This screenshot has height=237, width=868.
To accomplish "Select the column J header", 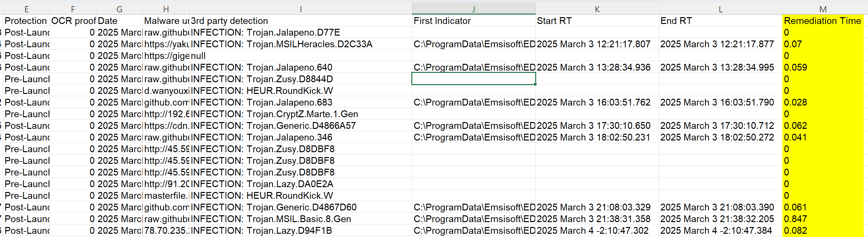I will point(473,9).
